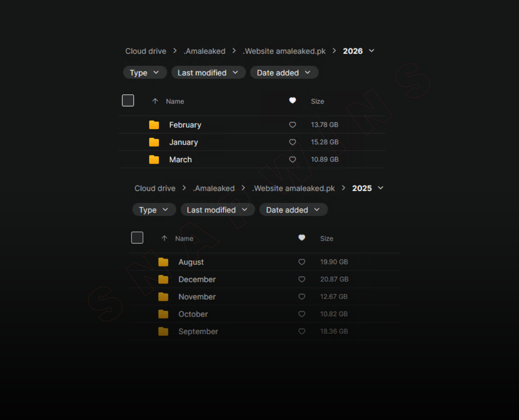
Task: Favorite the March folder using its heart
Action: pyautogui.click(x=293, y=159)
